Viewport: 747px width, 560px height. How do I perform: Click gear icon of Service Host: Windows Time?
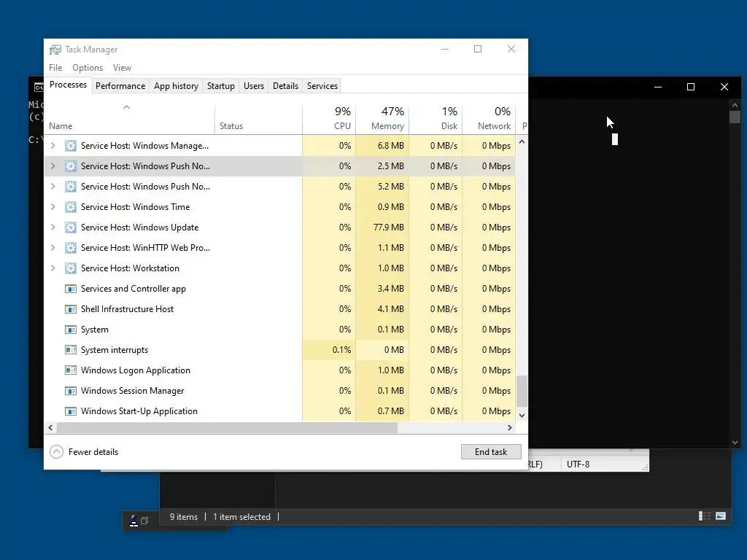[71, 207]
